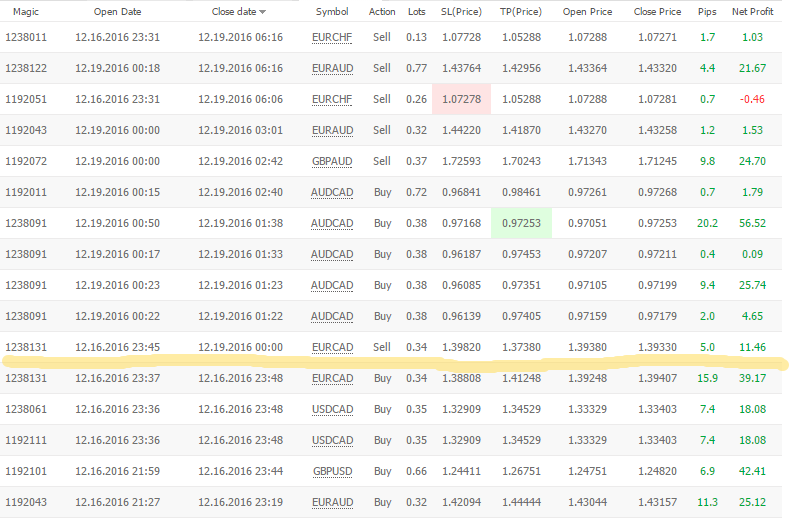
Task: Open EURCHF link in row 1192051
Action: (332, 100)
